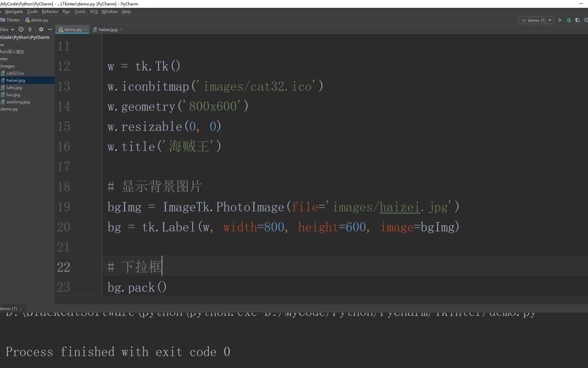Select lufei.jpg in the project tree
Viewport: 588px width, 368px height.
14,87
